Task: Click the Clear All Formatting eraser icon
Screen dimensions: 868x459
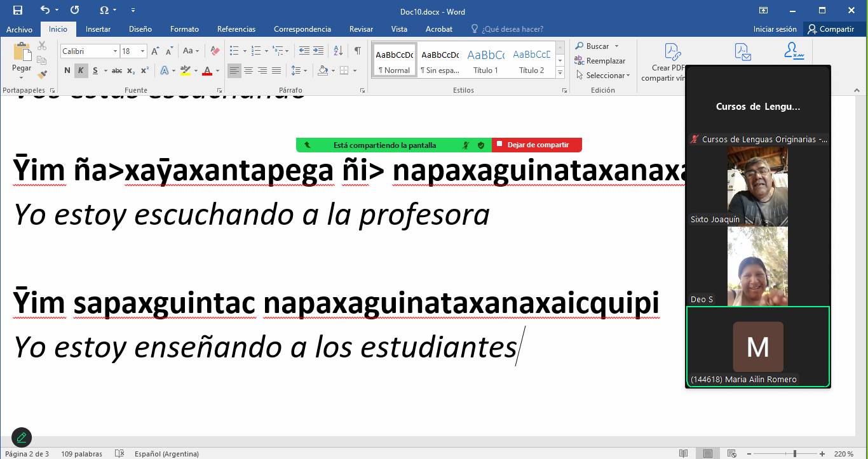Action: pyautogui.click(x=215, y=51)
